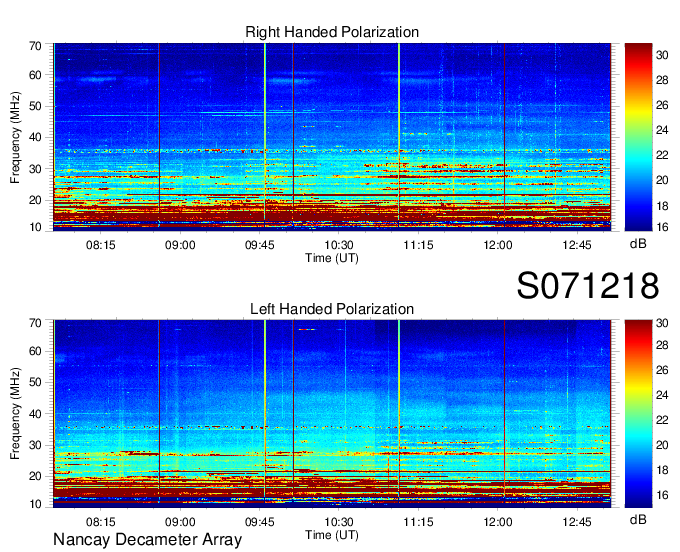Click 'Time (UT)' label under bottom plot
The width and height of the screenshot is (680, 552).
click(332, 535)
